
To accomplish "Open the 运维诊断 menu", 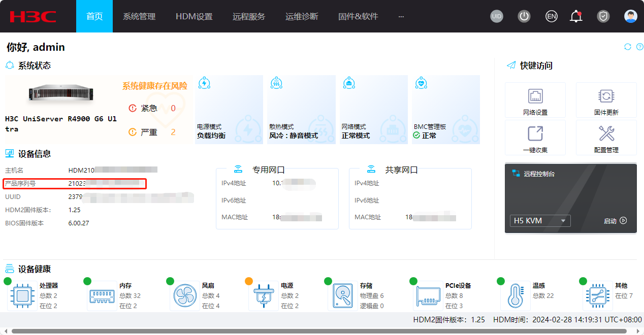I will coord(302,16).
